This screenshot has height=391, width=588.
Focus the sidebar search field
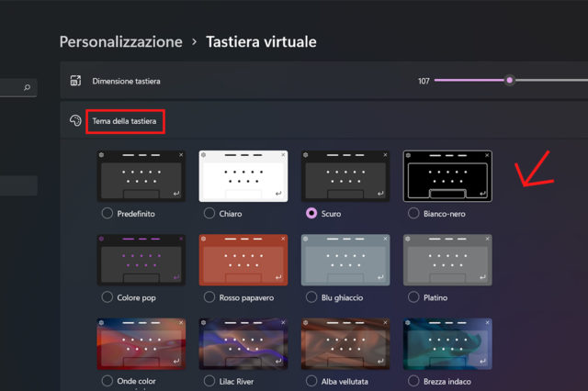point(18,87)
